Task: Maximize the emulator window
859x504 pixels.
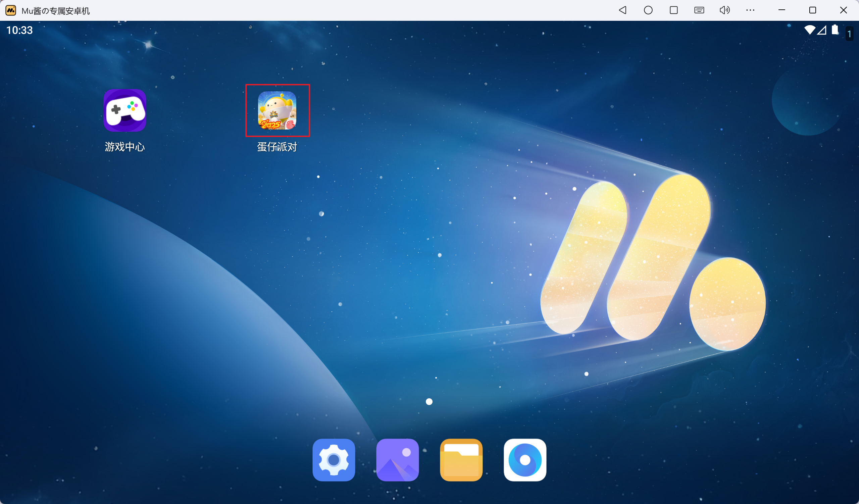Action: coord(813,10)
